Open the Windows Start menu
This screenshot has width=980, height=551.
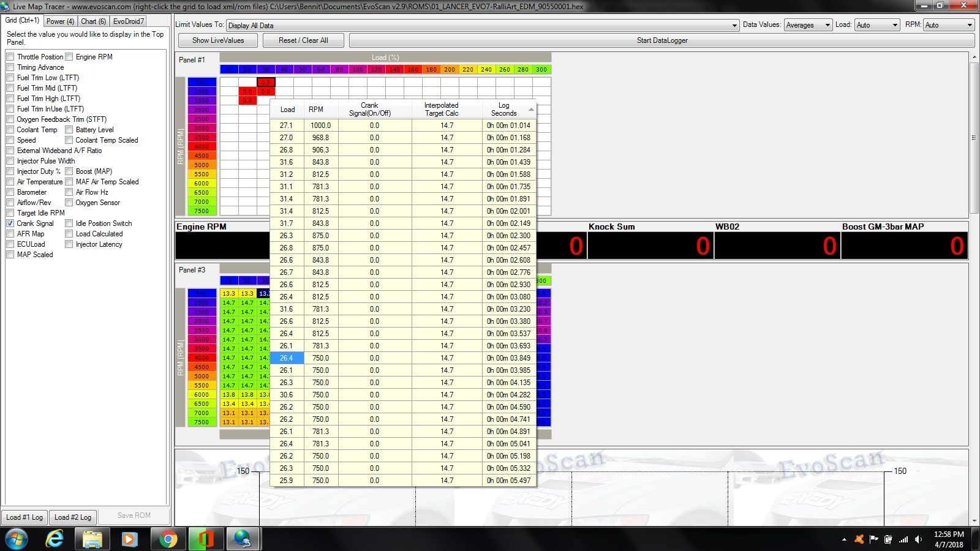pos(16,539)
